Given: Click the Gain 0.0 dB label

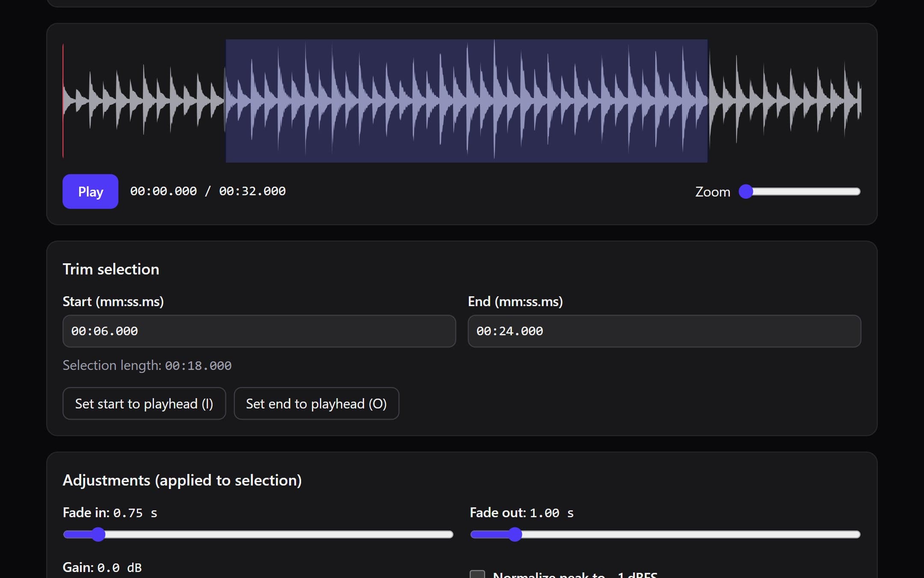Looking at the screenshot, I should point(102,567).
